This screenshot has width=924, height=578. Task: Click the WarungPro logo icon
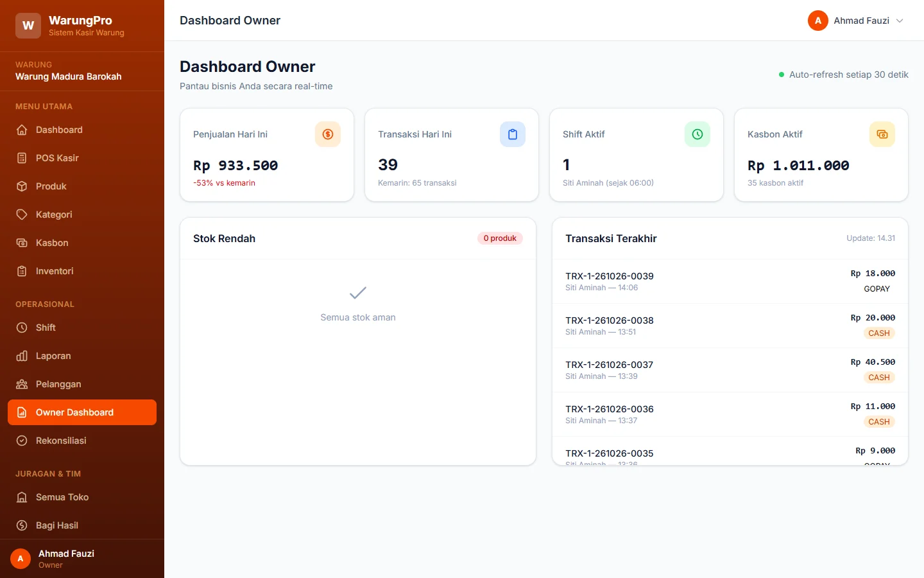[x=28, y=26]
